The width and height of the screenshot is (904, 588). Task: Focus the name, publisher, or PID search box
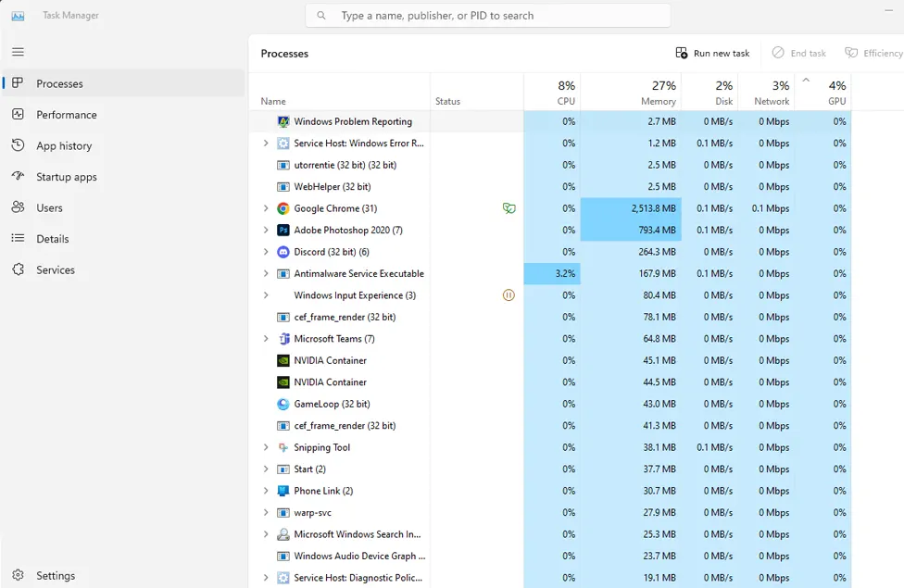tap(488, 16)
